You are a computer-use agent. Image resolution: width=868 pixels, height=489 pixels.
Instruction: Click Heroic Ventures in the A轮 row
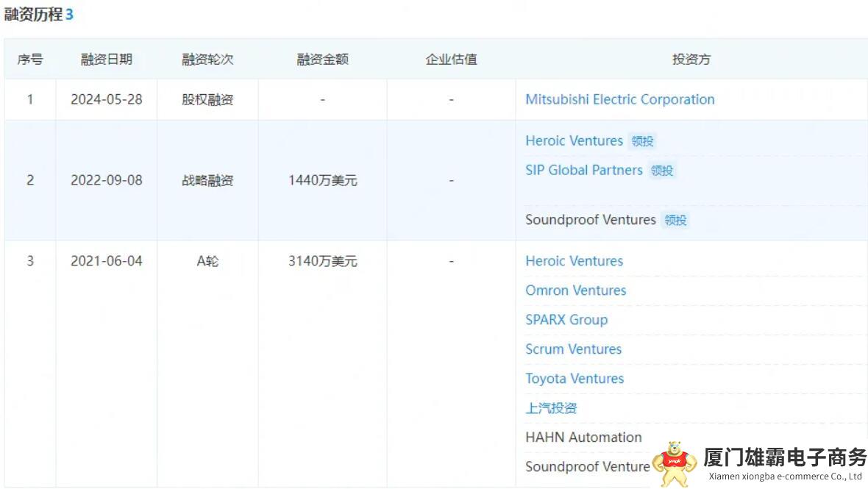click(x=574, y=261)
